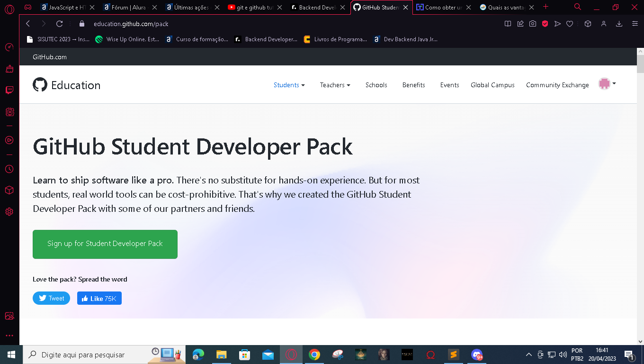
Task: Open Windows Start menu
Action: (x=11, y=355)
